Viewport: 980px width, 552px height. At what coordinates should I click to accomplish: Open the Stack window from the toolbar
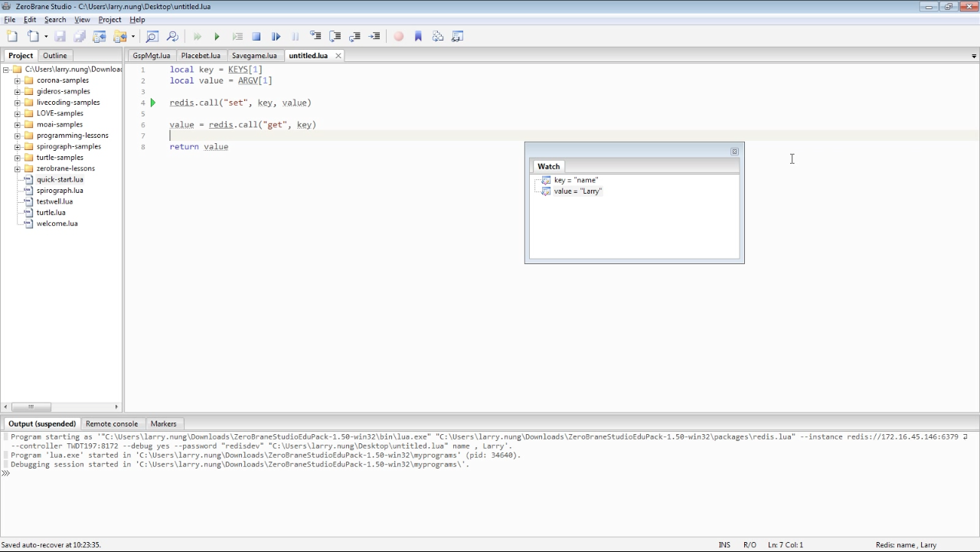click(x=438, y=36)
